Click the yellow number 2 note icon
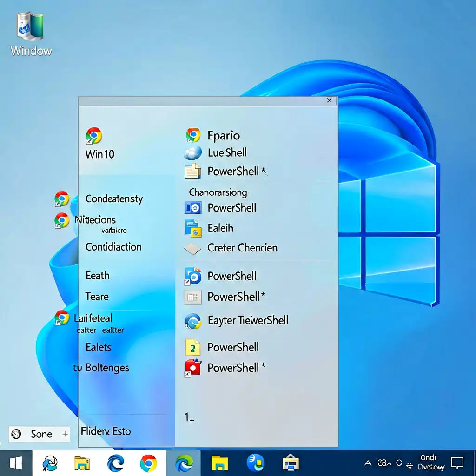Screen dimensions: 476x476 tap(193, 348)
